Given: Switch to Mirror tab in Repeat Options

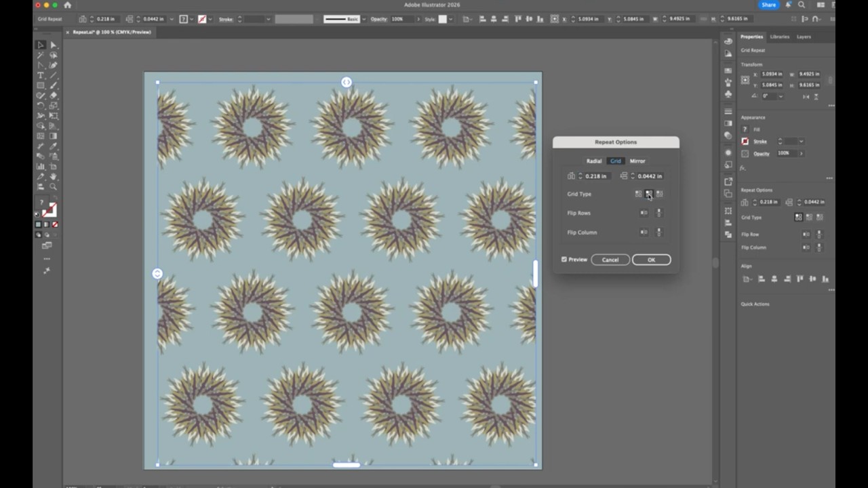Looking at the screenshot, I should tap(637, 161).
